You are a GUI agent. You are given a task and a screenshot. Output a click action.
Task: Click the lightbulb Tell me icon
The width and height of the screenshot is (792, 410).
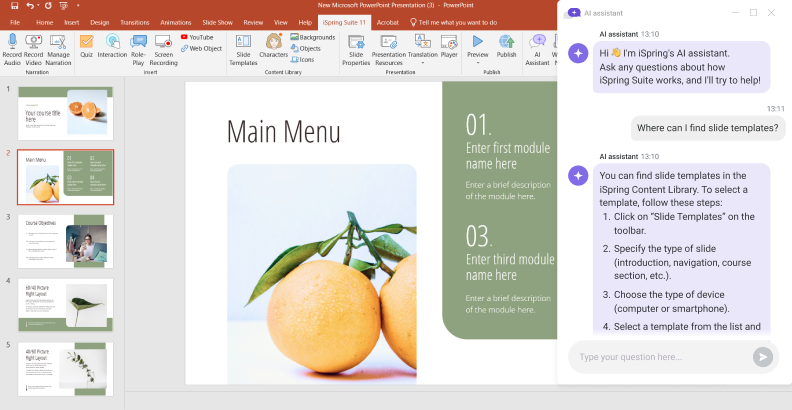(x=413, y=22)
